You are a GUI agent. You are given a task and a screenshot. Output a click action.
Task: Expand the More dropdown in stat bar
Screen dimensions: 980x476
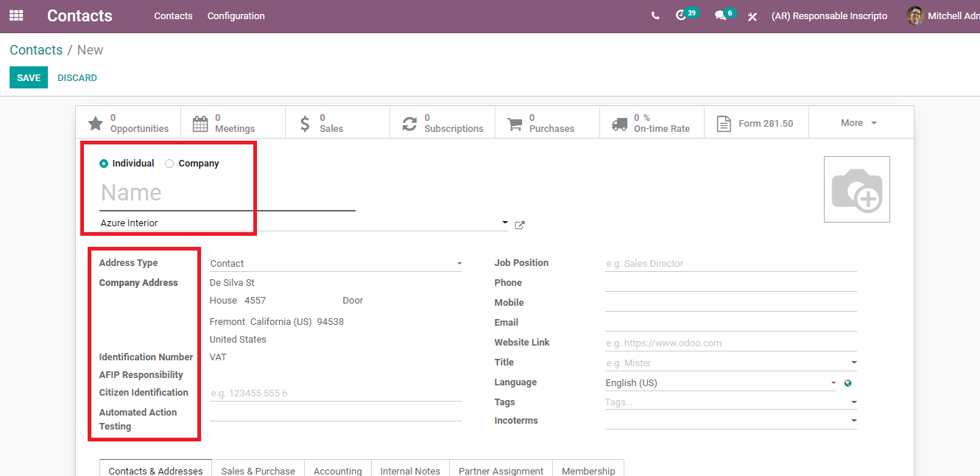click(x=859, y=123)
